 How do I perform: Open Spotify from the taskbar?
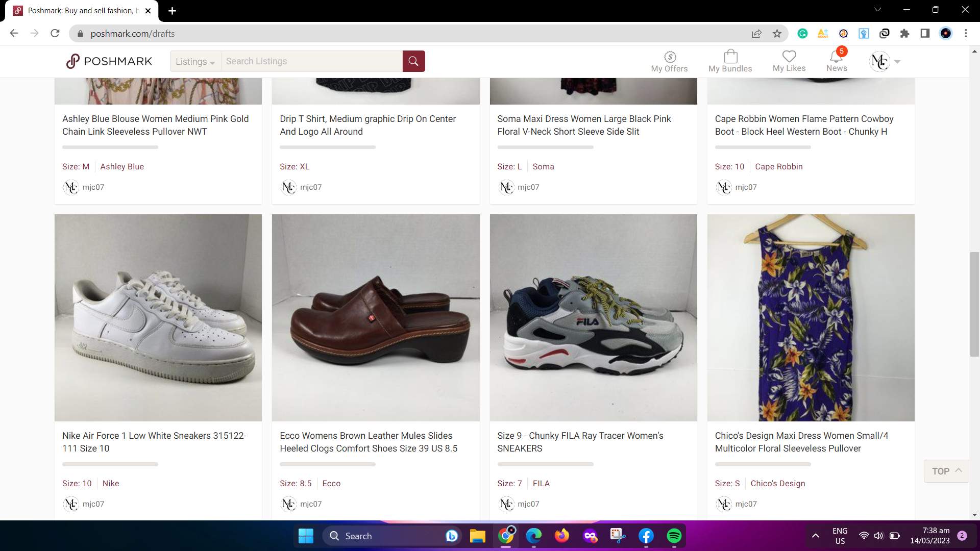674,536
